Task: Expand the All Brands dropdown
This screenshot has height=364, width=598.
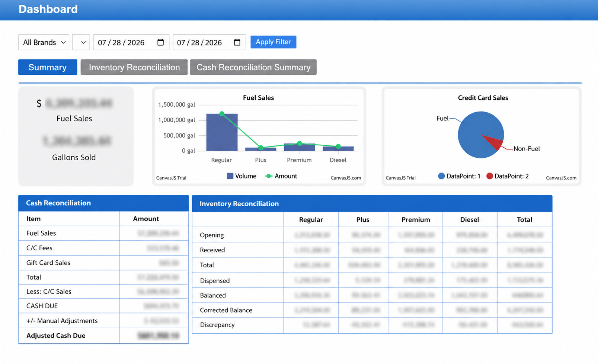Action: 44,42
